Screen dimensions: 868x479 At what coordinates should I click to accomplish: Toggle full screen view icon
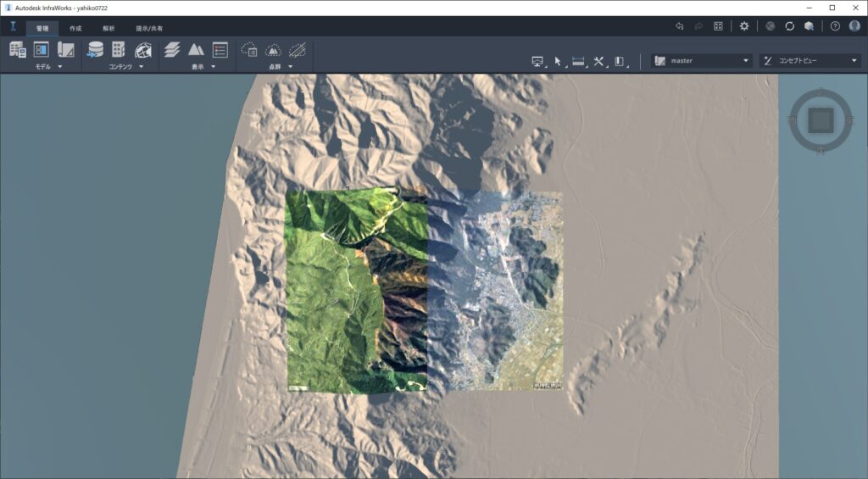718,26
